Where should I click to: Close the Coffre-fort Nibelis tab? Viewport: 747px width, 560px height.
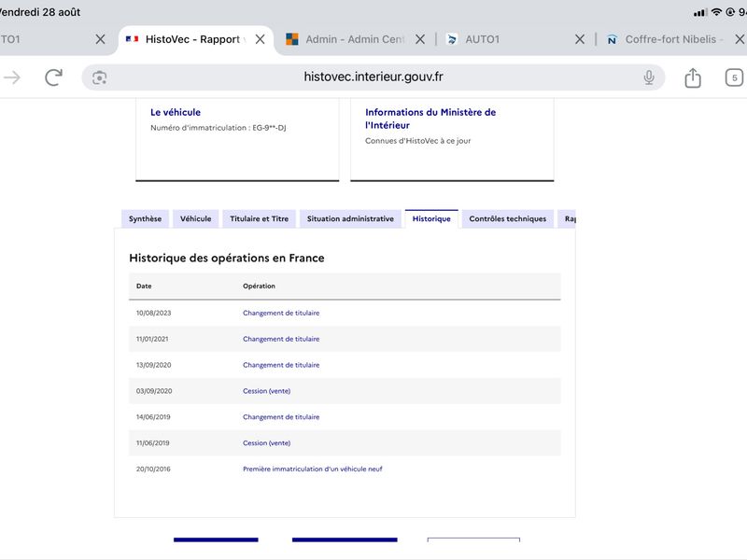(740, 39)
